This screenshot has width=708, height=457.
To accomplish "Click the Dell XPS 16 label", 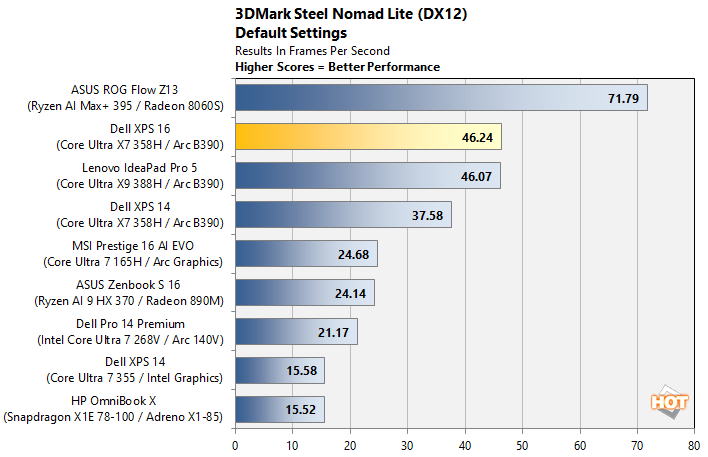I will [140, 129].
